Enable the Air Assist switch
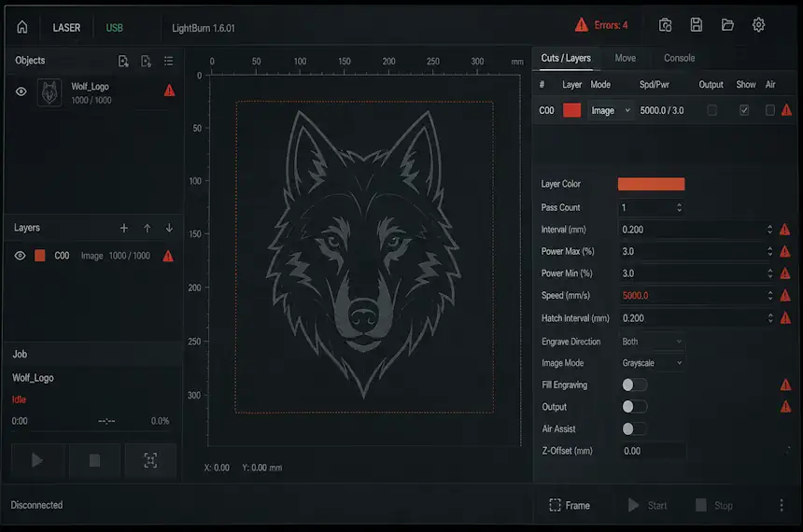This screenshot has height=532, width=803. pyautogui.click(x=635, y=429)
